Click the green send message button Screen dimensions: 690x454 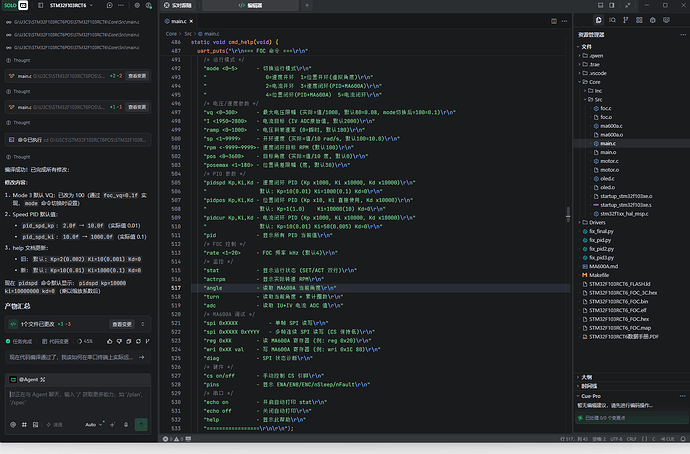141,425
